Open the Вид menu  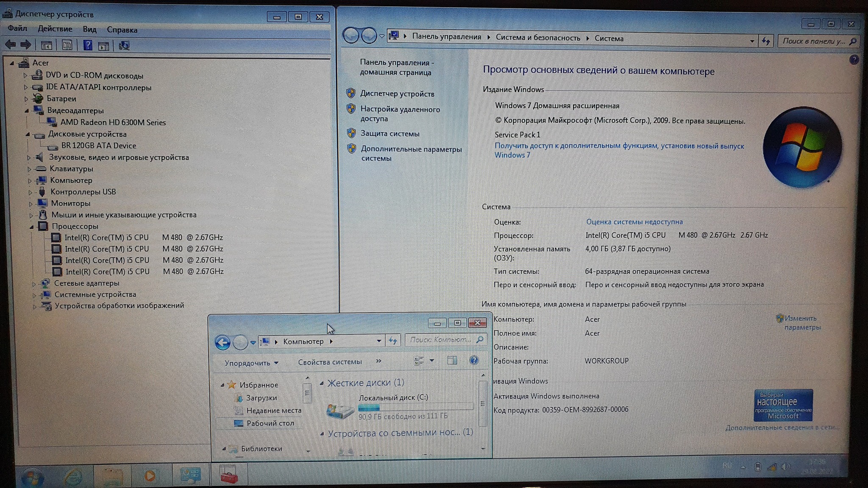pos(89,30)
